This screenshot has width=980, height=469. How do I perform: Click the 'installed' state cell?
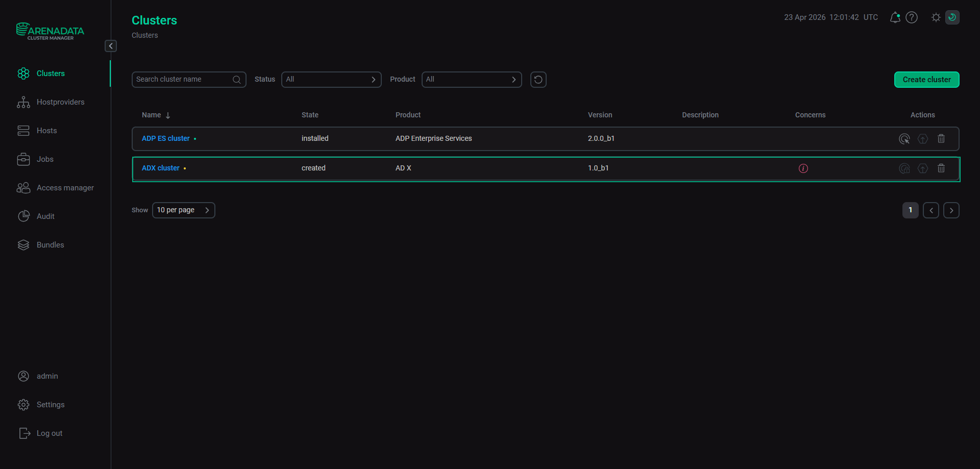(x=315, y=139)
